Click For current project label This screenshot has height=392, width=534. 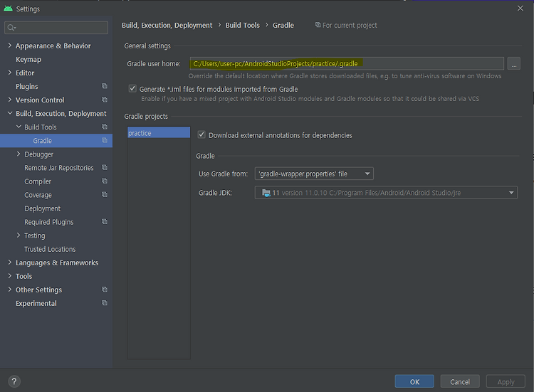coord(350,25)
